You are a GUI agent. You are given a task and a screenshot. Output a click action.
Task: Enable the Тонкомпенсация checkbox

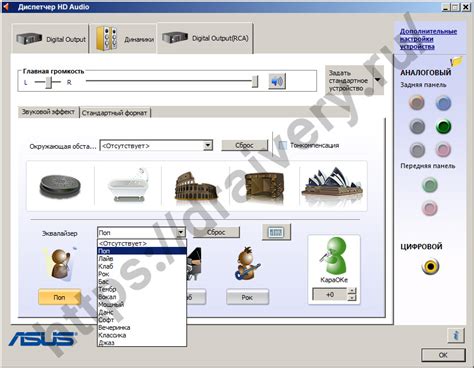pyautogui.click(x=283, y=145)
